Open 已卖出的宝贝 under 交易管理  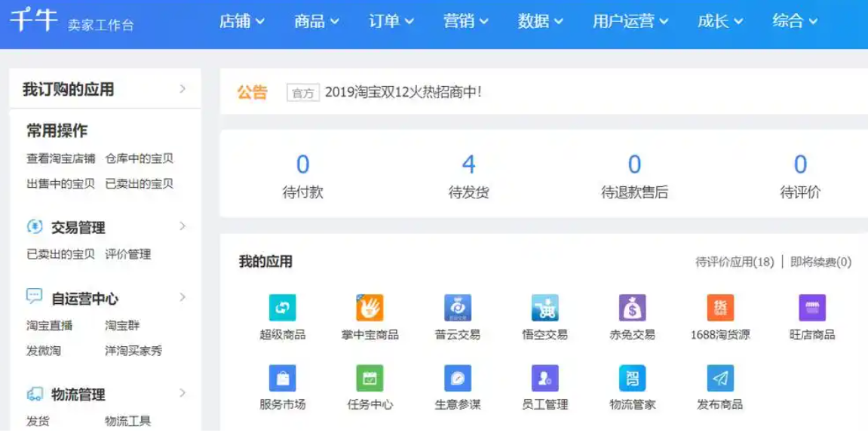coord(61,254)
